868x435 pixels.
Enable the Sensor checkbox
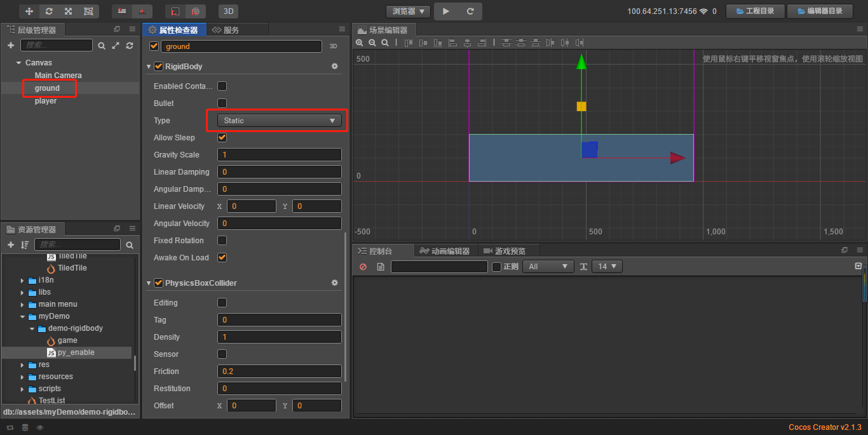click(222, 354)
